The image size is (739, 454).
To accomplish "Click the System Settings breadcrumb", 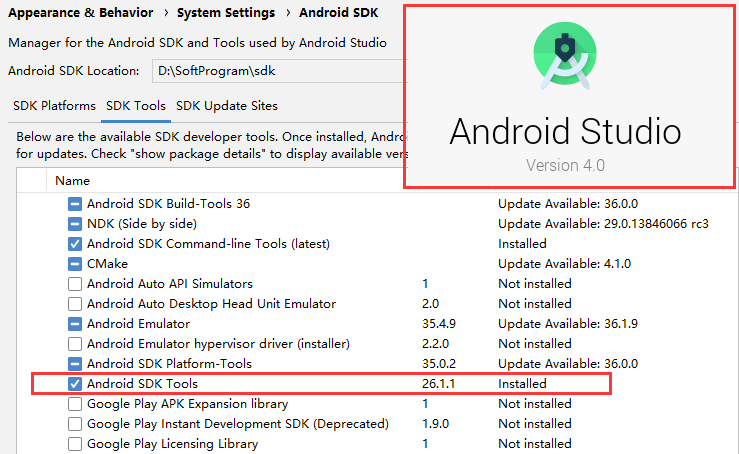I will coord(226,13).
